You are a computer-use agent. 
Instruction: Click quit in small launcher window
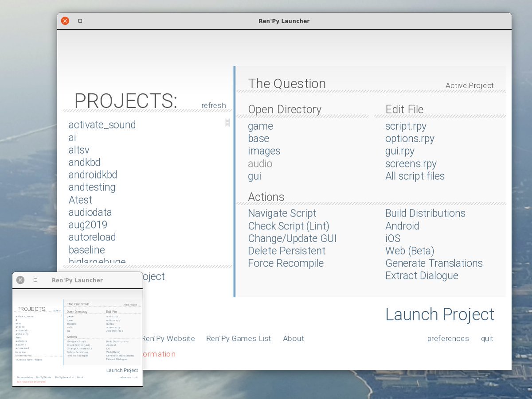(x=136, y=377)
